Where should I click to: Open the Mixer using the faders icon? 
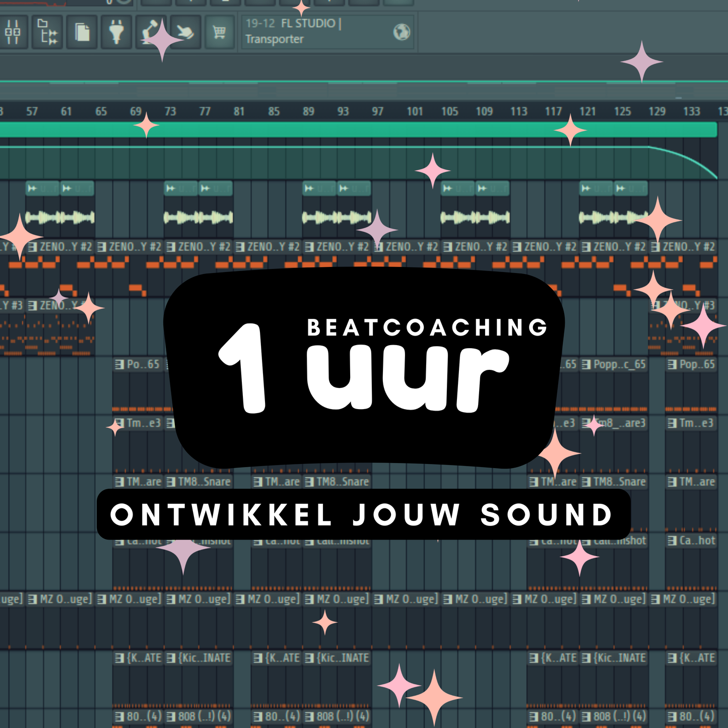[x=14, y=33]
